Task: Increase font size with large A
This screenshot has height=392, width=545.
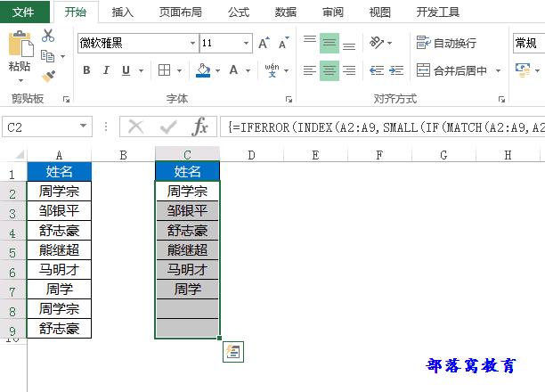Action: point(264,43)
